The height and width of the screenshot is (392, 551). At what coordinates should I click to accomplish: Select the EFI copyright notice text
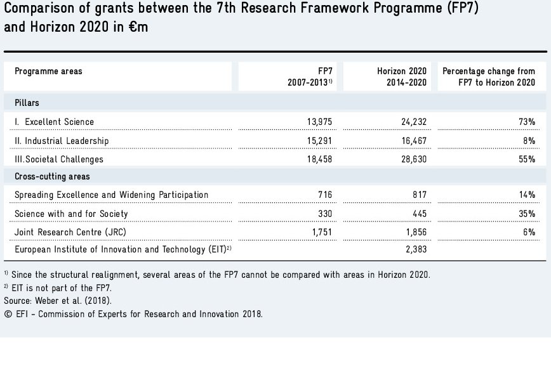click(x=133, y=313)
